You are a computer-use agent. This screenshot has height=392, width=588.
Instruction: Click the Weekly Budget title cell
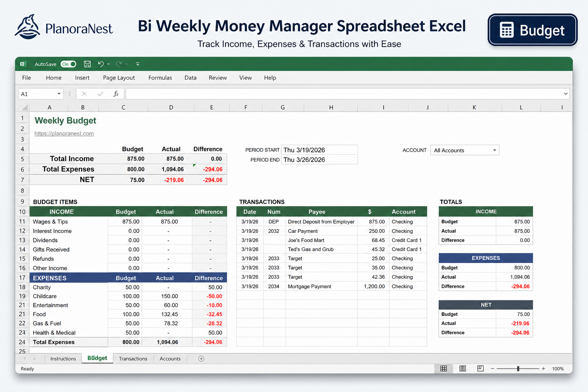(x=65, y=121)
